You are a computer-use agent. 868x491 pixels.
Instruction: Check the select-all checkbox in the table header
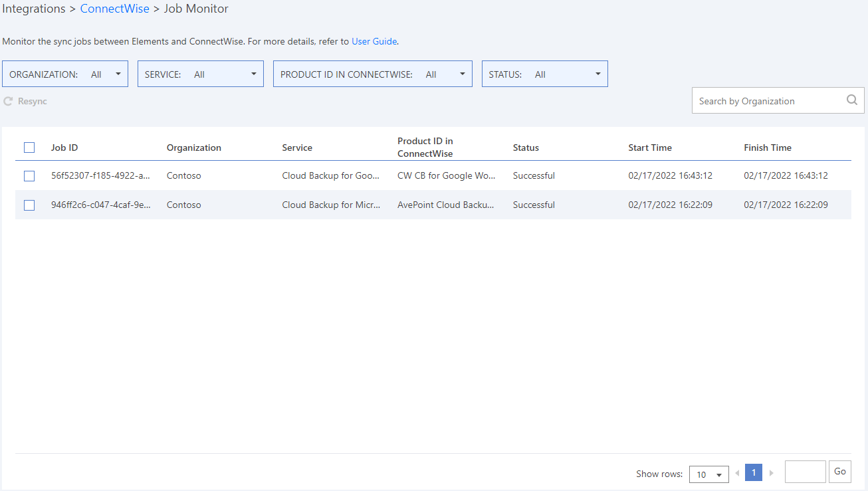pos(29,147)
